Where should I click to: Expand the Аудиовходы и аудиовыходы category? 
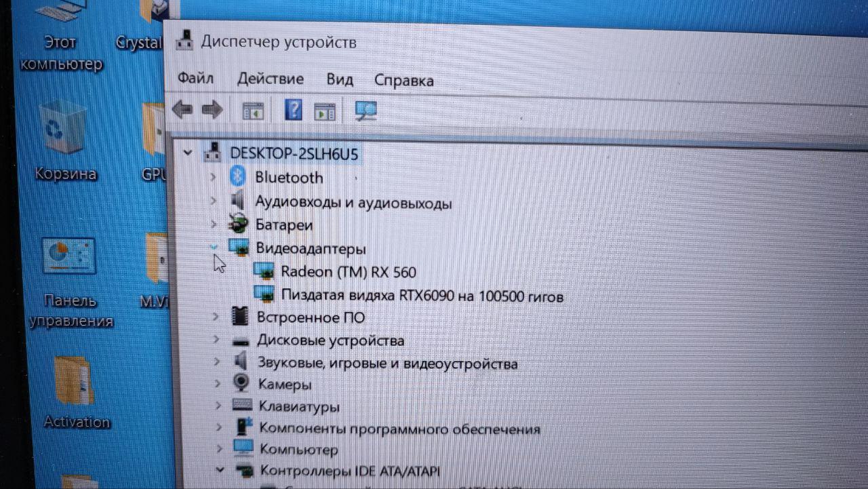click(214, 201)
